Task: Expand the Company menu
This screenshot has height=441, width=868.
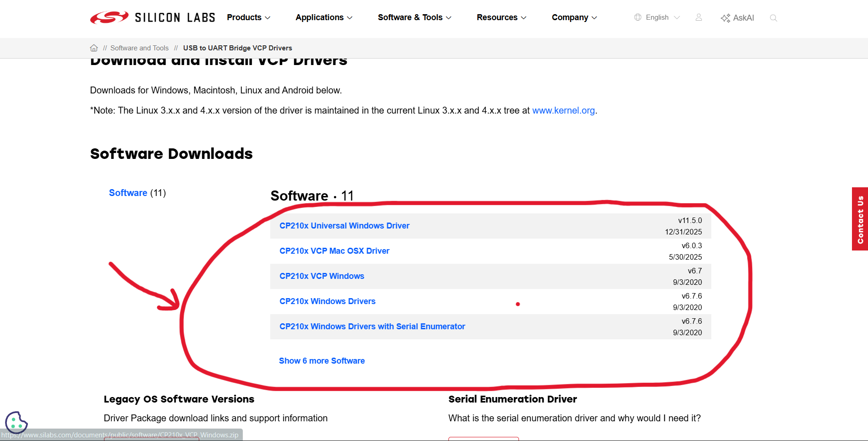Action: 574,17
